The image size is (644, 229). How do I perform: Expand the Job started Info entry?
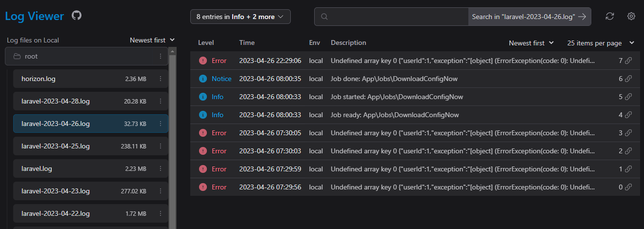click(415, 97)
